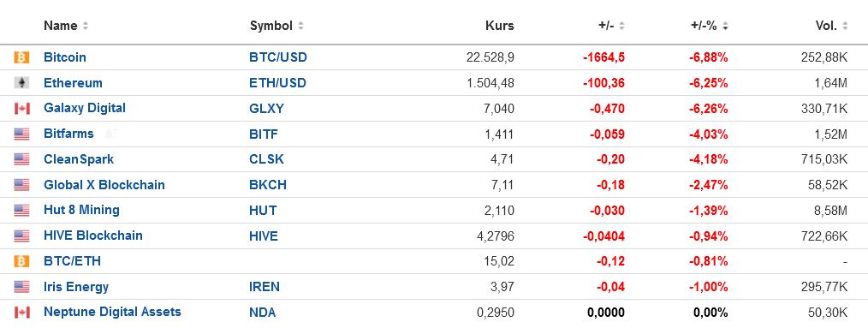This screenshot has height=328, width=868.
Task: Open the Iris Energy link
Action: [76, 287]
